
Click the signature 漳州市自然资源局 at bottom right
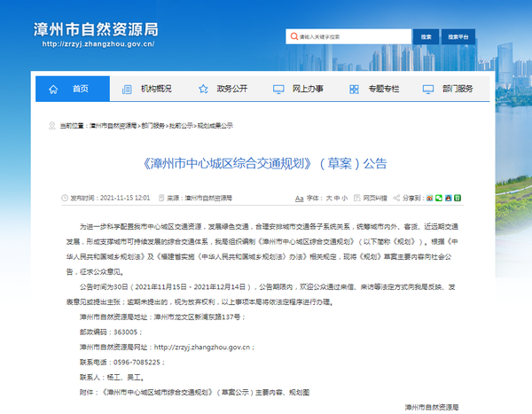pos(432,407)
